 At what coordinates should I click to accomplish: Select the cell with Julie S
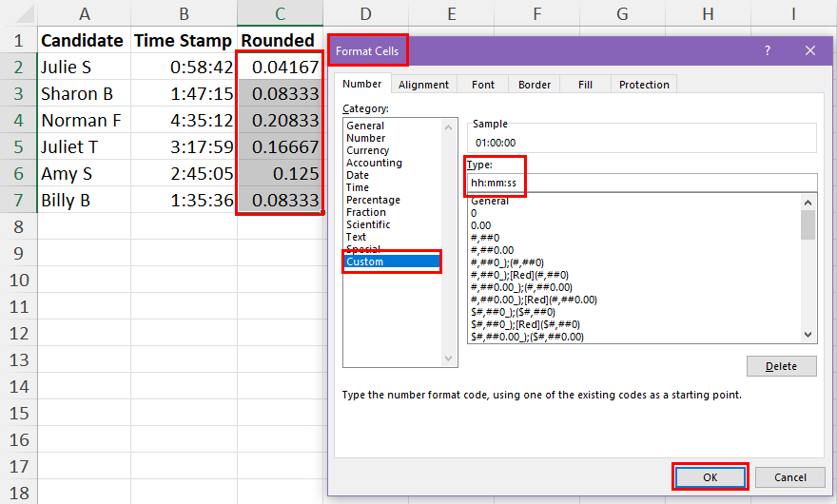tap(85, 67)
